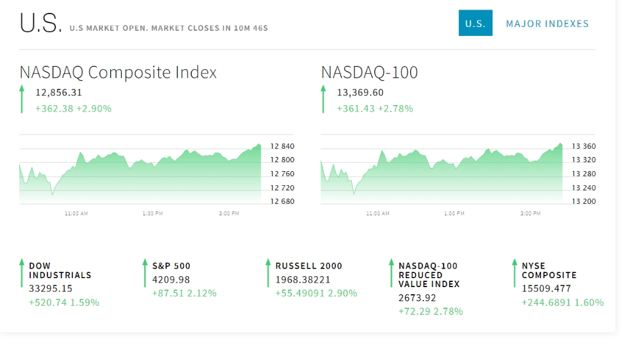Screen dimensions: 641x364
Task: Click the up arrow next to Russell 2000
Action: click(268, 273)
